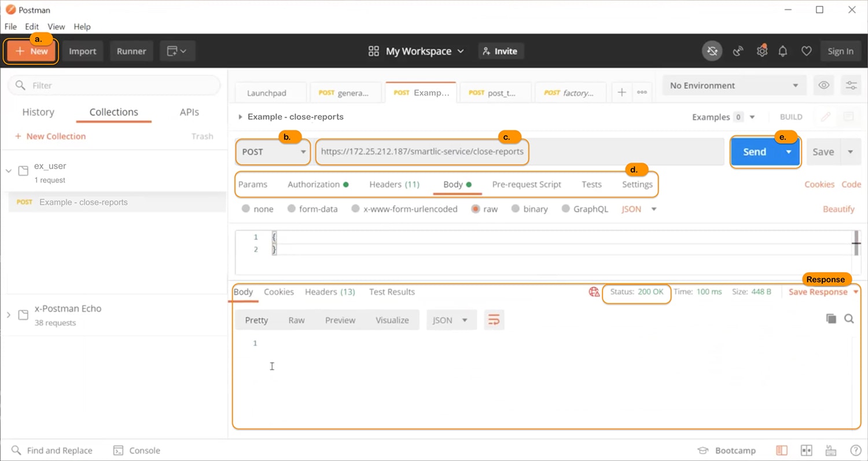
Task: Select the GraphQL body radio
Action: tap(565, 209)
